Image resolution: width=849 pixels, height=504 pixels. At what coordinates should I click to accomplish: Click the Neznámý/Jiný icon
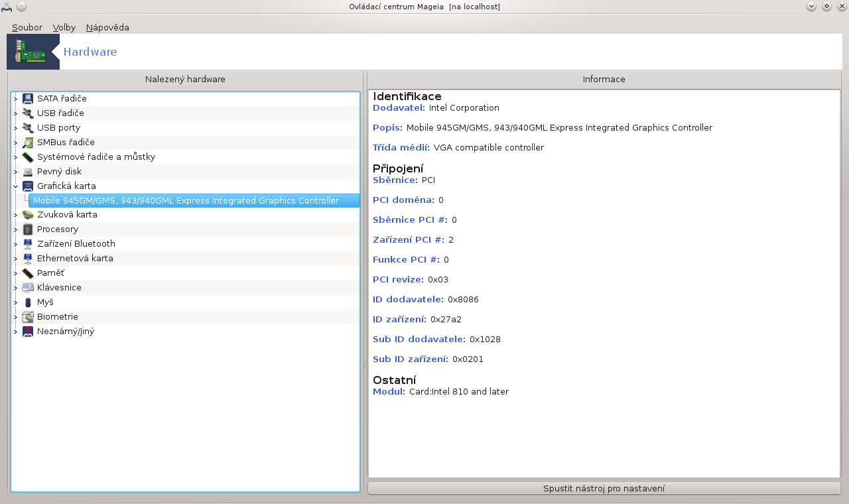[27, 332]
